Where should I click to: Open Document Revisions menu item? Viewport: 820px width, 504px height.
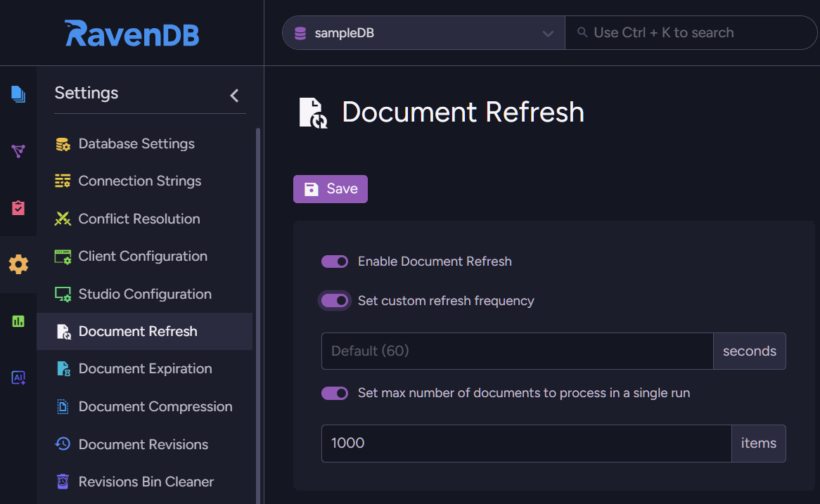pos(144,444)
